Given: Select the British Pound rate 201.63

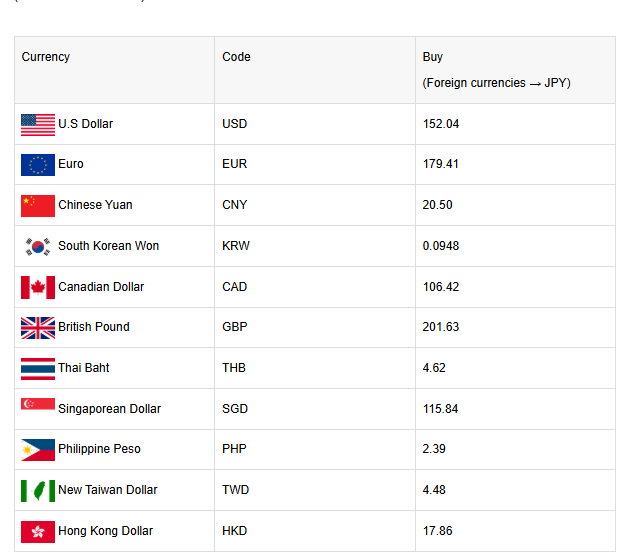Looking at the screenshot, I should [x=441, y=327].
